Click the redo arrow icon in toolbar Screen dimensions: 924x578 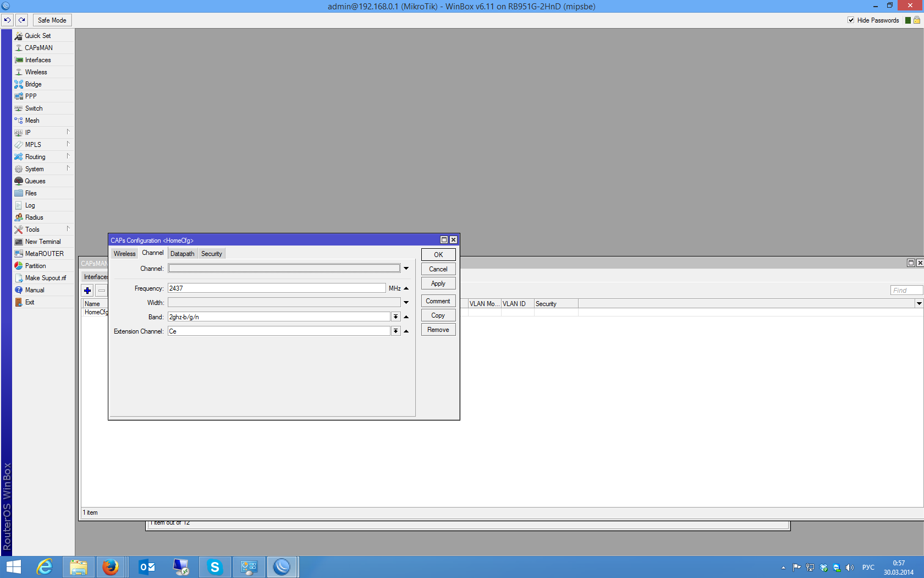22,20
